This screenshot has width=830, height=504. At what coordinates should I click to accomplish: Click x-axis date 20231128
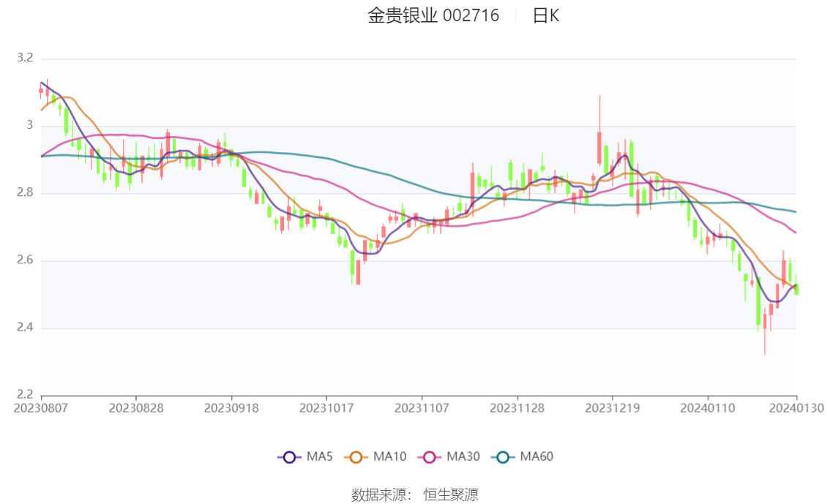(517, 408)
